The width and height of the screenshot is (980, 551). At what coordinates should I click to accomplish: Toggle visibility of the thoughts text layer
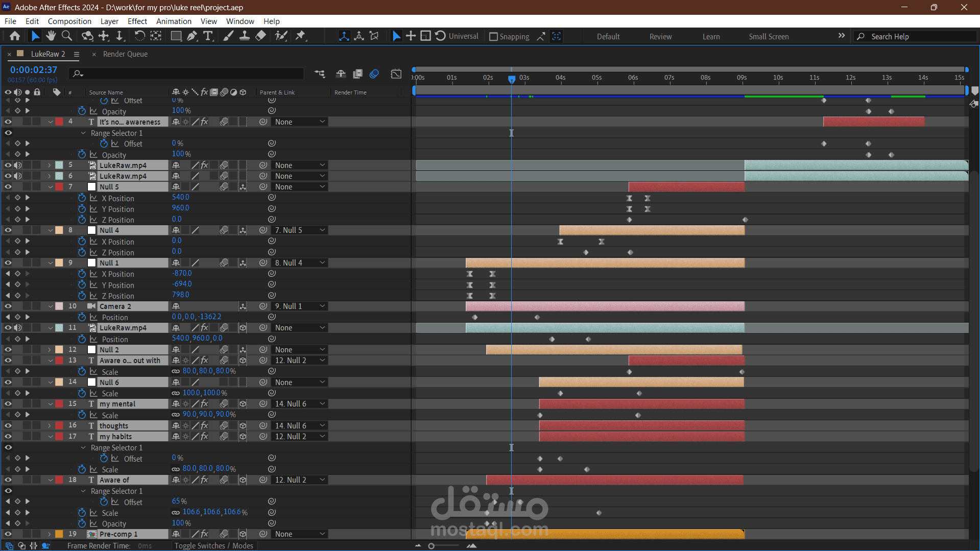[x=8, y=425]
